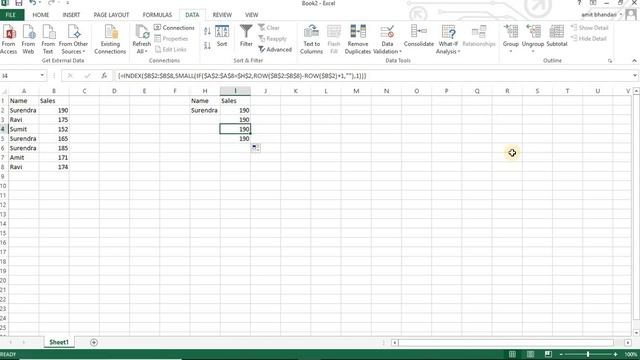Viewport: 640px width, 360px height.
Task: Select the Sheet1 tab
Action: coord(59,342)
